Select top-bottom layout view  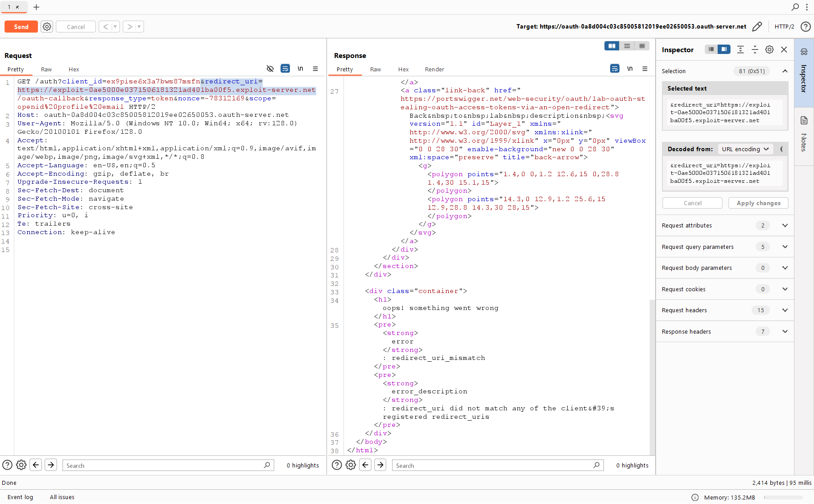pos(627,46)
